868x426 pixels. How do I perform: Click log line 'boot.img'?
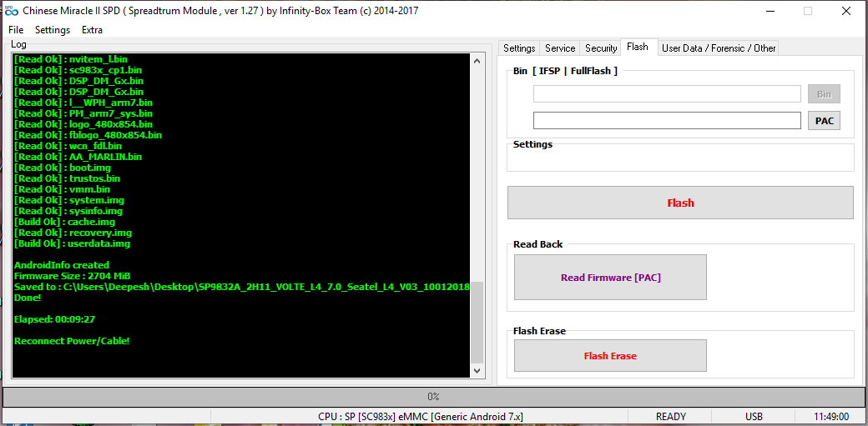62,168
